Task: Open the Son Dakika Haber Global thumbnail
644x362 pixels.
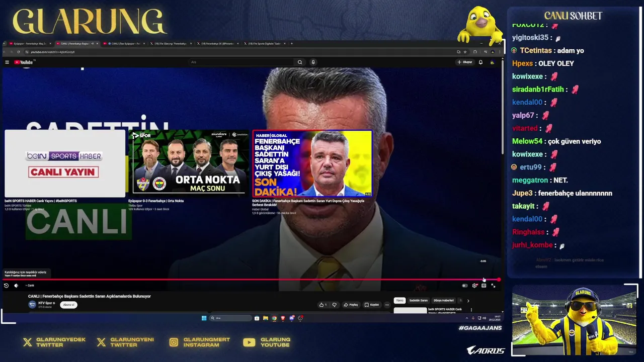Action: coord(312,163)
